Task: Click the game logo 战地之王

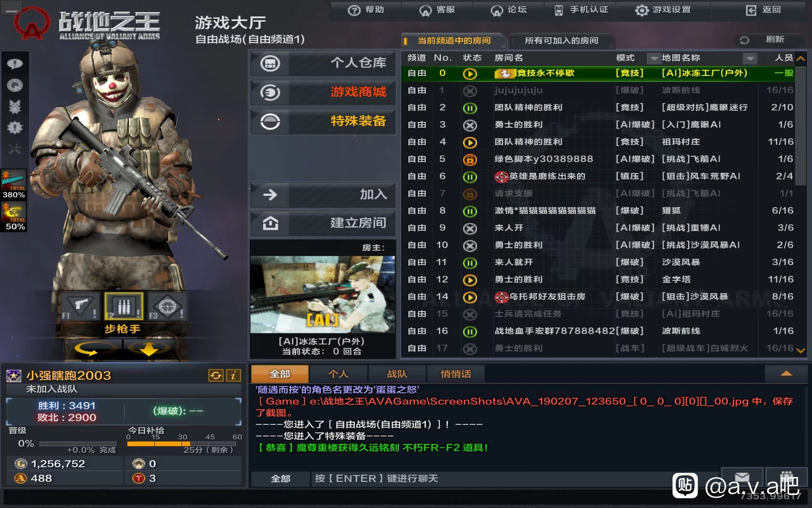Action: (x=87, y=24)
